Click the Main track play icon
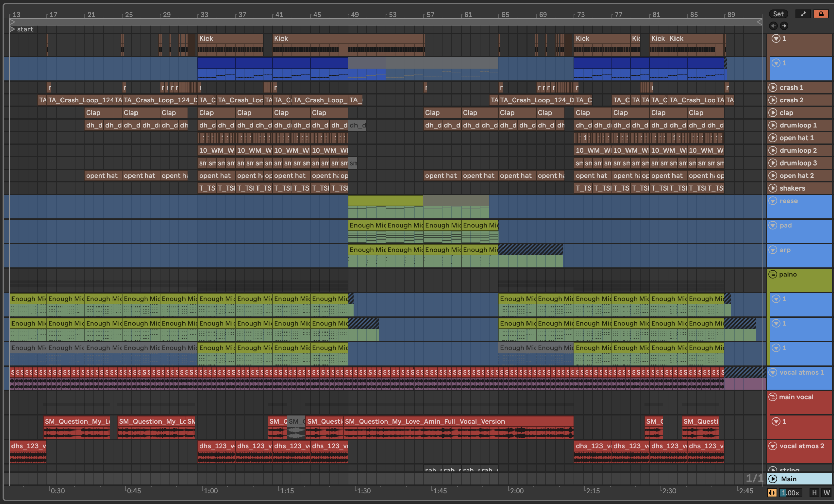Image resolution: width=834 pixels, height=504 pixels. tap(773, 479)
